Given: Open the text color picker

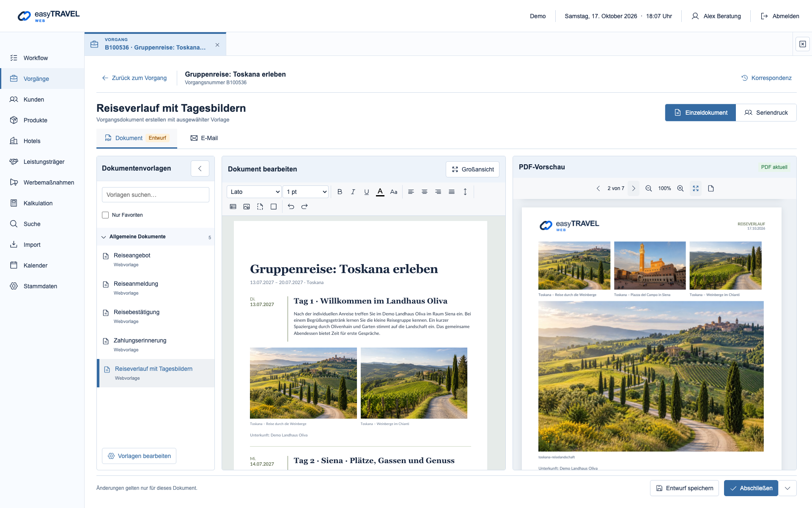Looking at the screenshot, I should point(380,192).
